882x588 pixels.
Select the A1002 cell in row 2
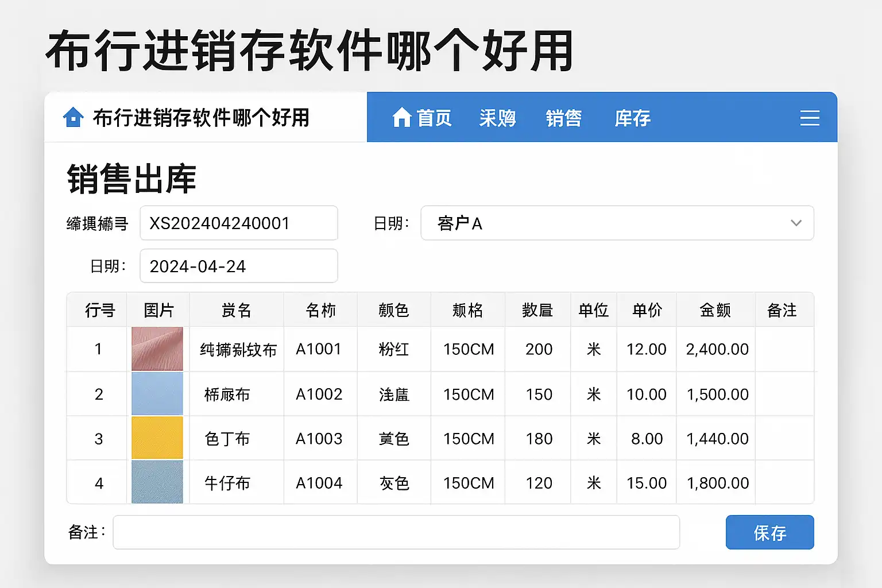coord(319,394)
